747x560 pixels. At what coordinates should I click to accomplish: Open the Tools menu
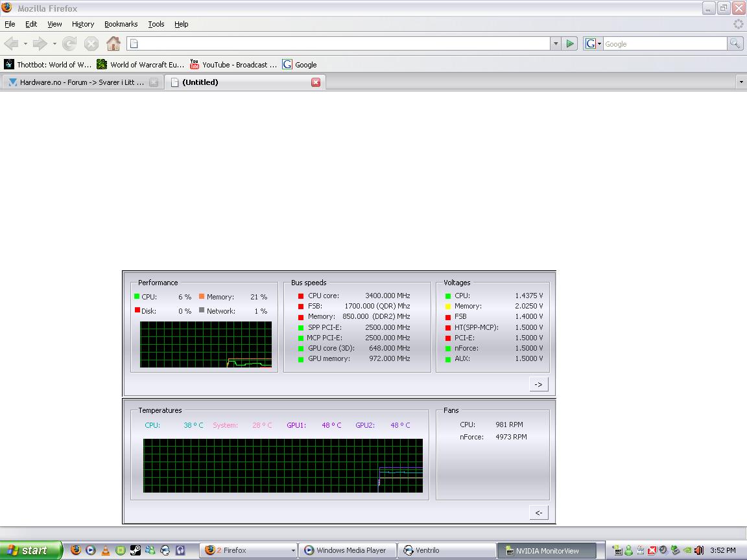(x=156, y=24)
